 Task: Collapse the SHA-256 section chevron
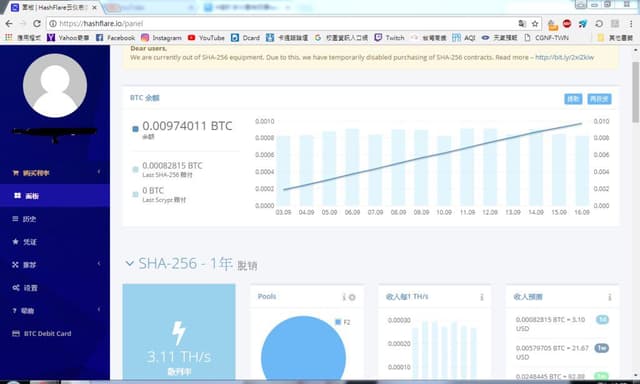[x=129, y=264]
